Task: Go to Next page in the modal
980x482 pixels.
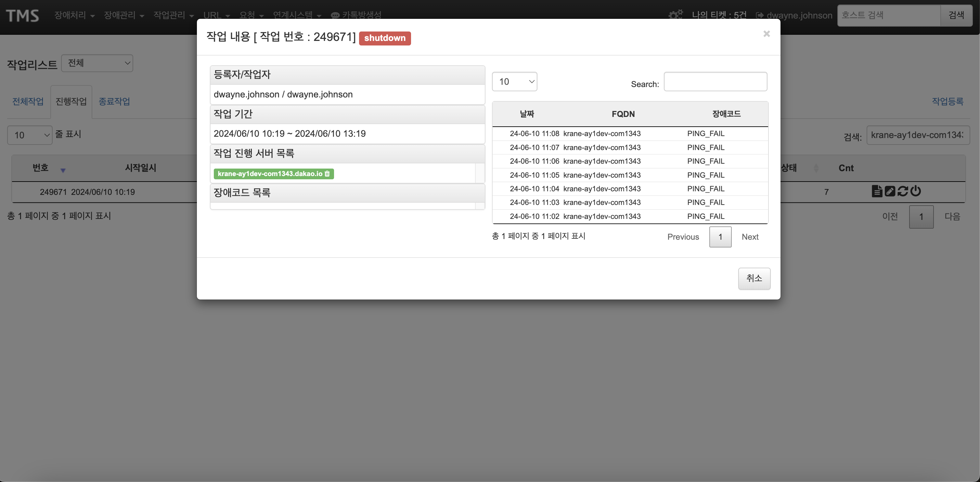Action: tap(750, 237)
